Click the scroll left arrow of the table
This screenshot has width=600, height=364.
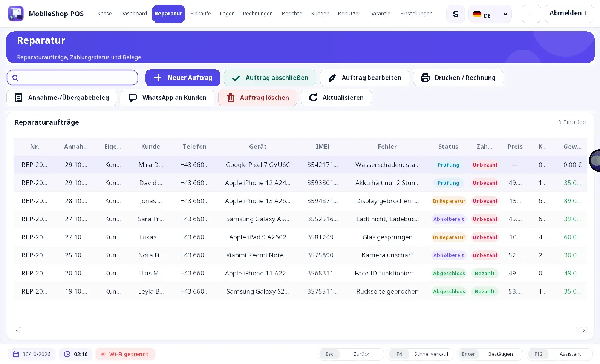(x=17, y=330)
